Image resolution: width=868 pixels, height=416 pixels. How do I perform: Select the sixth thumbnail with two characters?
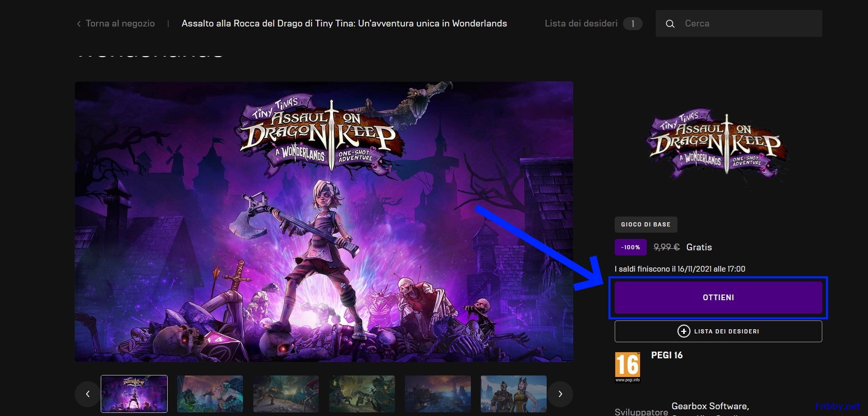513,394
